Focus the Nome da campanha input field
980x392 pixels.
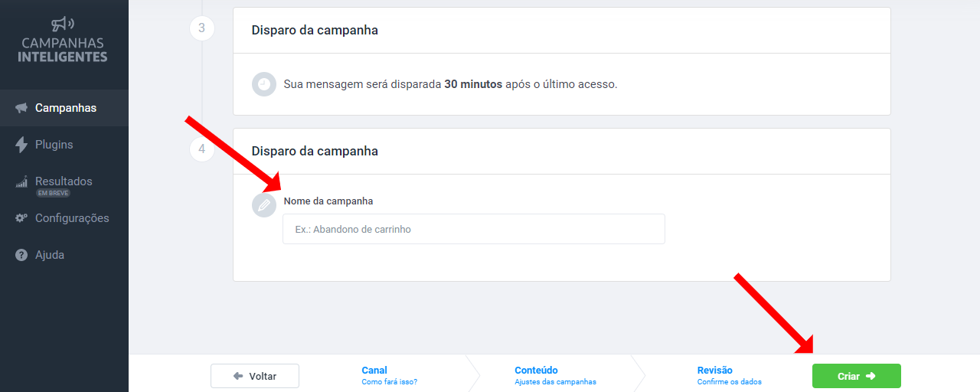tap(474, 229)
